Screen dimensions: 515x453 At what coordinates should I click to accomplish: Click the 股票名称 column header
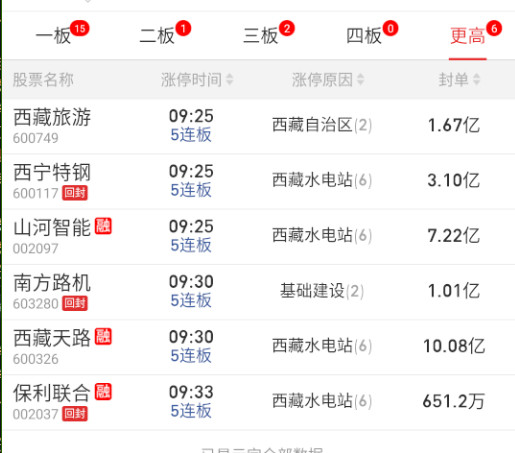pyautogui.click(x=43, y=80)
